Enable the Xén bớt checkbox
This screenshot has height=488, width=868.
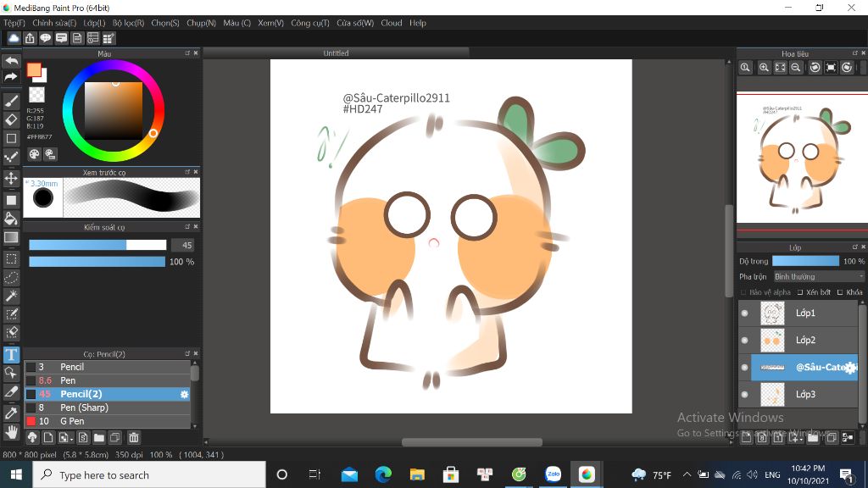[x=800, y=292]
